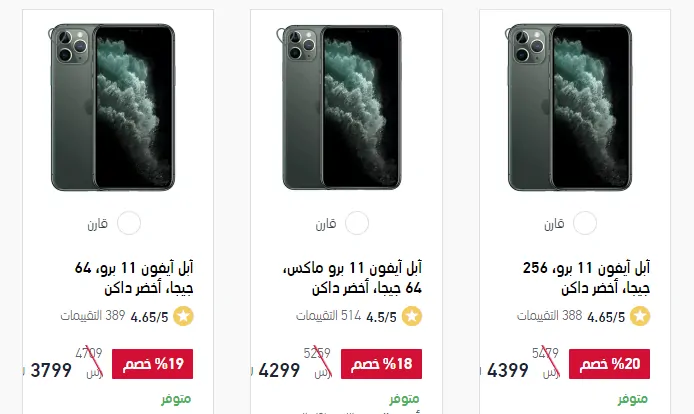694x414 pixels.
Task: Open the 389 التقييمات reviews link
Action: (x=93, y=316)
